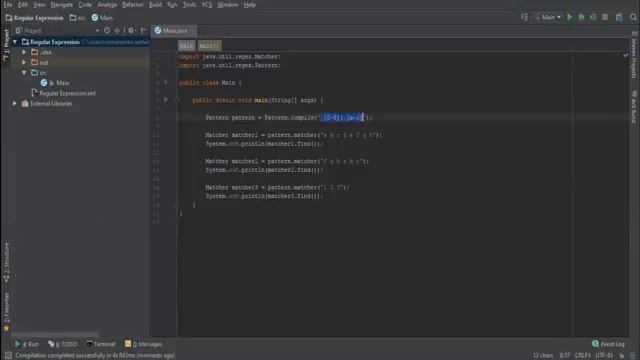Click the run gutter arrow beside class Main

tap(166, 82)
